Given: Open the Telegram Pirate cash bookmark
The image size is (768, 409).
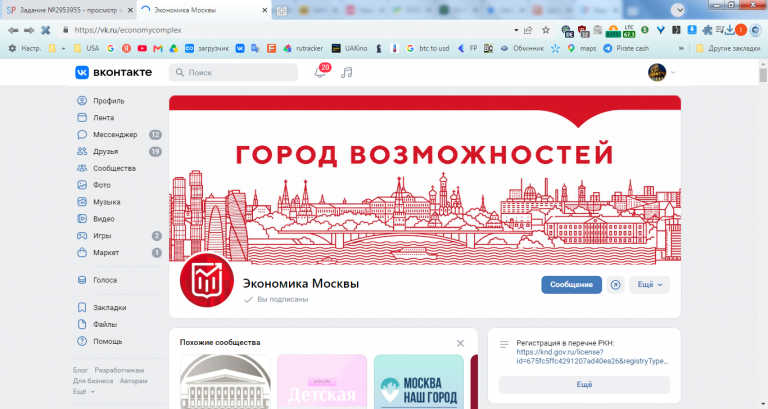Looking at the screenshot, I should point(626,48).
